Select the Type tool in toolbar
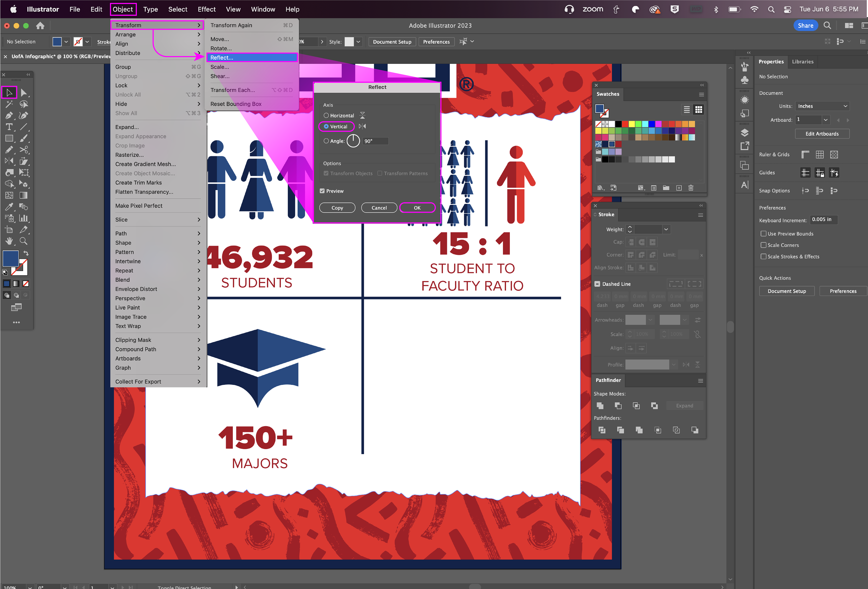The image size is (868, 589). pyautogui.click(x=9, y=127)
